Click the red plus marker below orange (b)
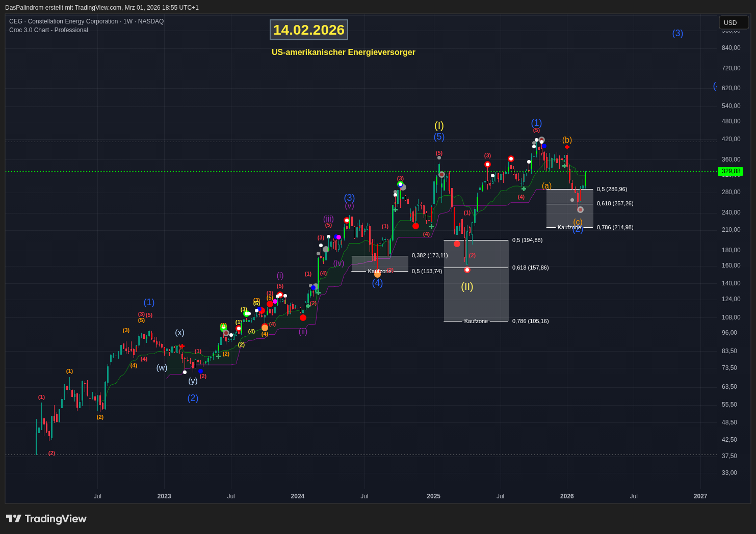756x534 pixels. tap(567, 147)
